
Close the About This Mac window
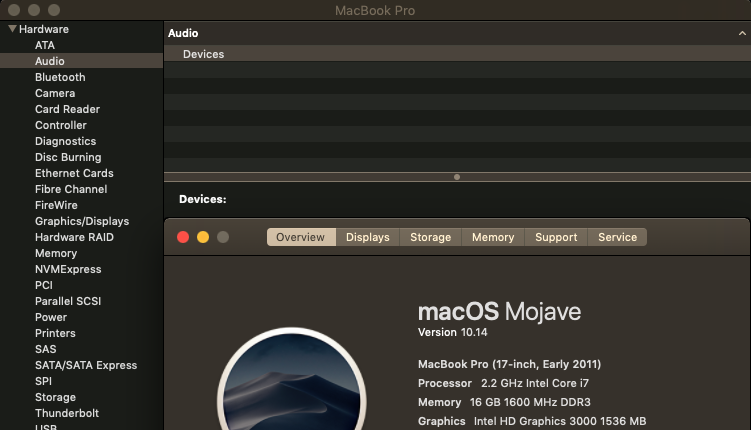click(183, 237)
